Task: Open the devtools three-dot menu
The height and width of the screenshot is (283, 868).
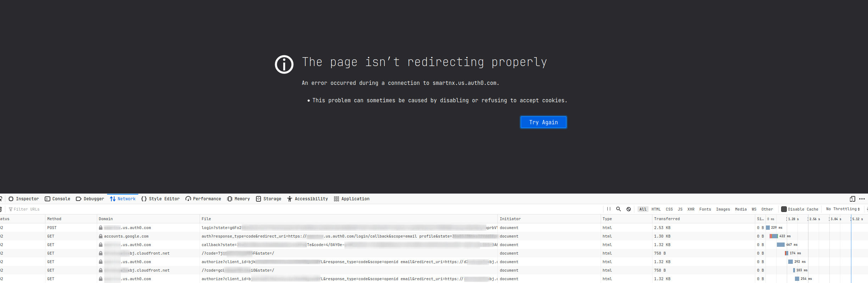Action: (862, 199)
